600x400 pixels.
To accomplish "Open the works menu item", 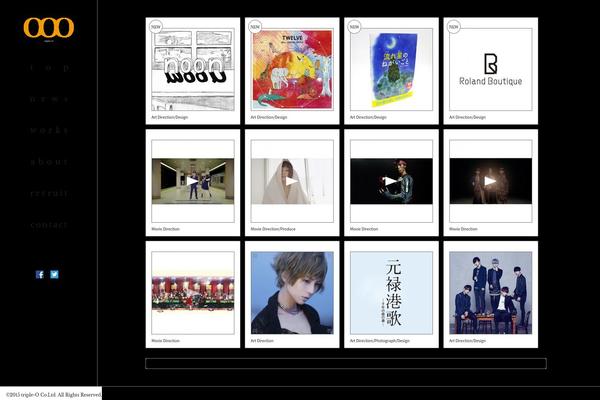I will [49, 131].
